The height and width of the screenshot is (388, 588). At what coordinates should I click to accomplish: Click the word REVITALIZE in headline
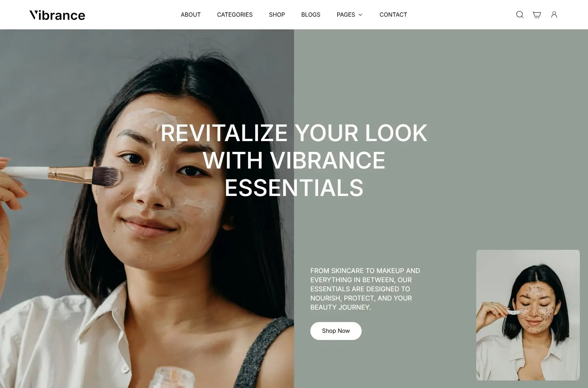(224, 133)
